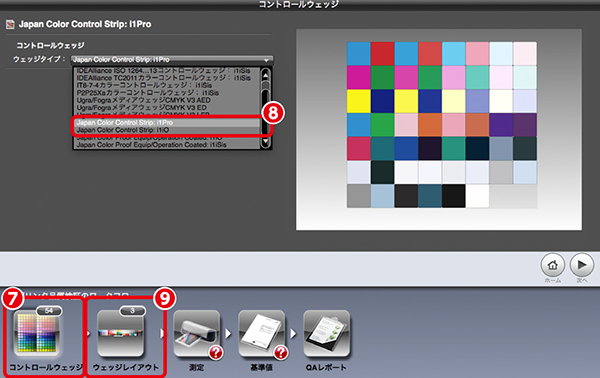Select P2P25Xa カラーコントロールウェッジ: i1iSis
The image size is (600, 378).
click(x=148, y=93)
